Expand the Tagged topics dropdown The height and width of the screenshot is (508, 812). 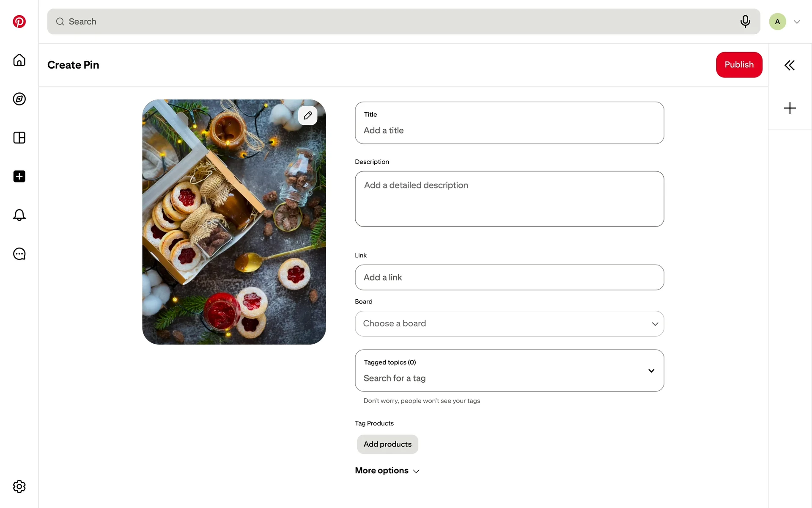coord(651,371)
